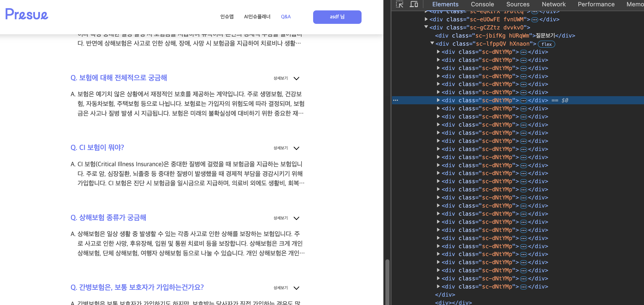The height and width of the screenshot is (305, 644).
Task: Click the three-dot menu beside selected DOM row
Action: coord(396,100)
